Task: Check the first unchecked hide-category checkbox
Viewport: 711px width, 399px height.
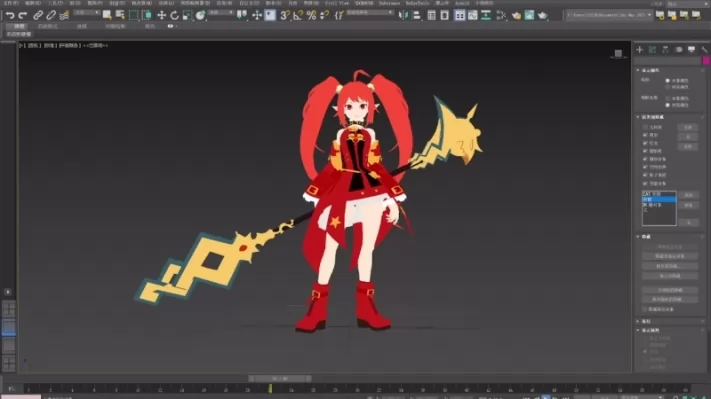Action: 645,127
